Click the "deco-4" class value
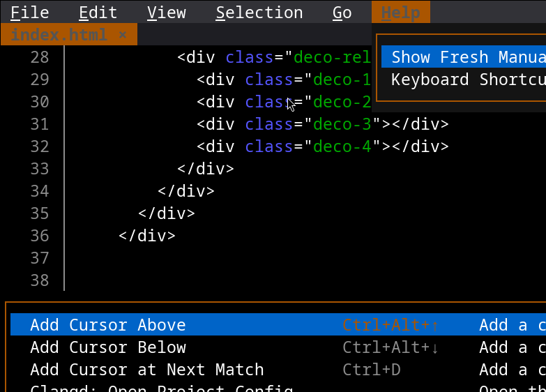Screen dimensions: 546x392 [x=342, y=146]
